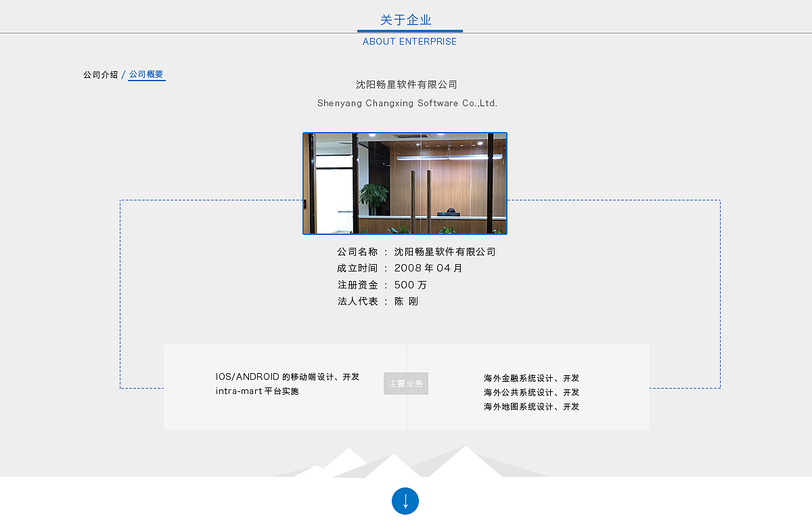Screen dimensions: 812x520
Task: Select the 公司介绍 breadcrumb item
Action: point(99,74)
